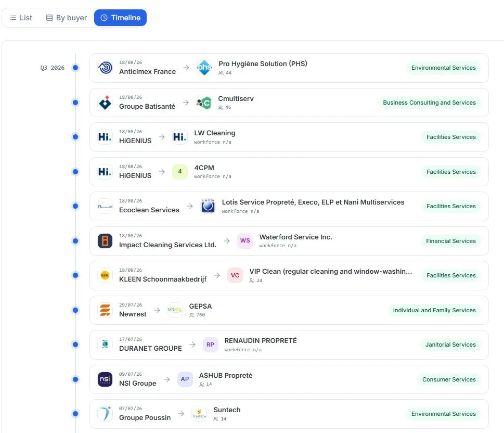This screenshot has width=504, height=433.
Task: Open DURANET GROUPE buyer name
Action: pyautogui.click(x=150, y=348)
